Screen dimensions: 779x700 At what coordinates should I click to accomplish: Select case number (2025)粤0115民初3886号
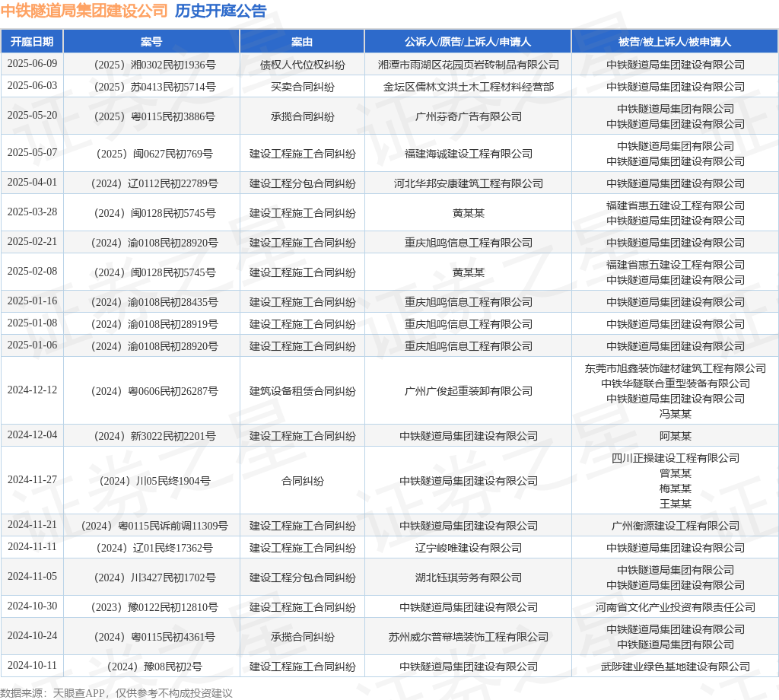pyautogui.click(x=154, y=116)
